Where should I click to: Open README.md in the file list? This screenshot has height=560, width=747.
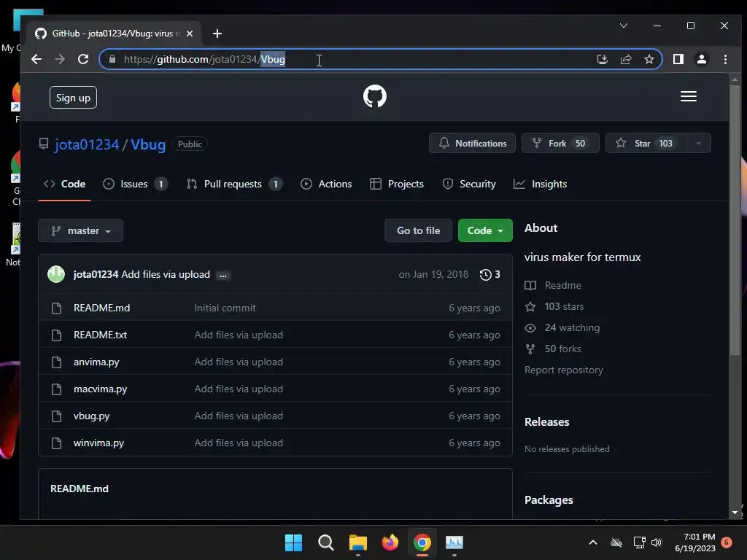pos(101,308)
